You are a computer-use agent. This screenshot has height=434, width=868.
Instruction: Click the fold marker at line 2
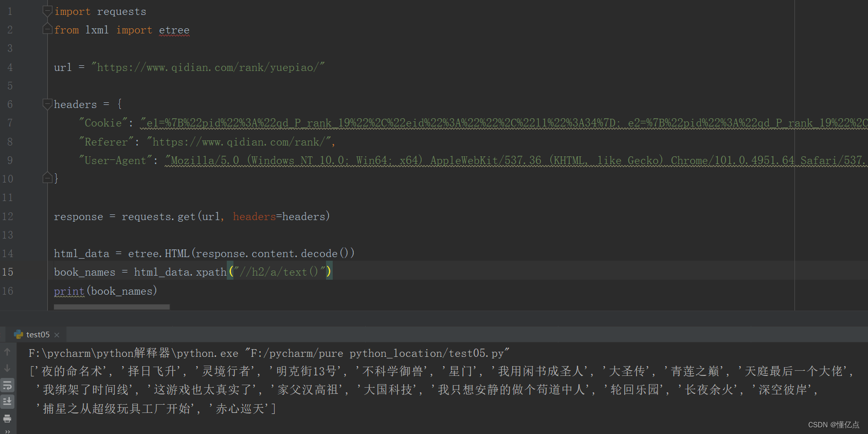(x=47, y=29)
